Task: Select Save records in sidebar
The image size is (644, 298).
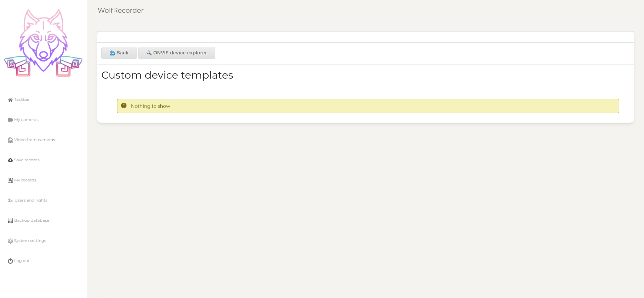Action: 27,160
